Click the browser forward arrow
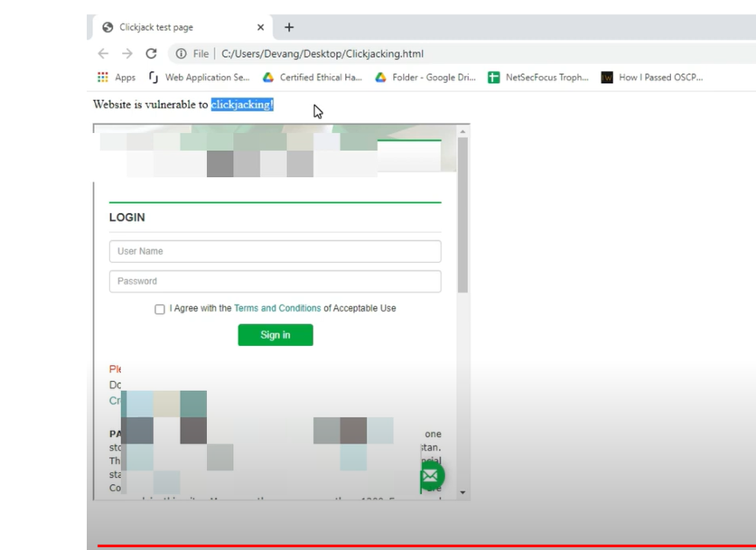This screenshot has height=550, width=756. coord(127,53)
